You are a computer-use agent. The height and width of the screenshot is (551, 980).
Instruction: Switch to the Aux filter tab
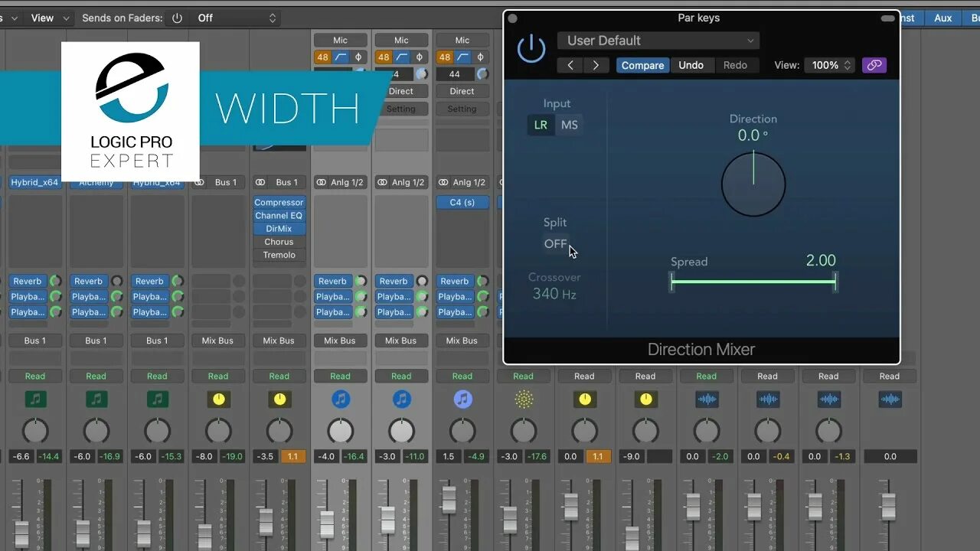[x=943, y=18]
